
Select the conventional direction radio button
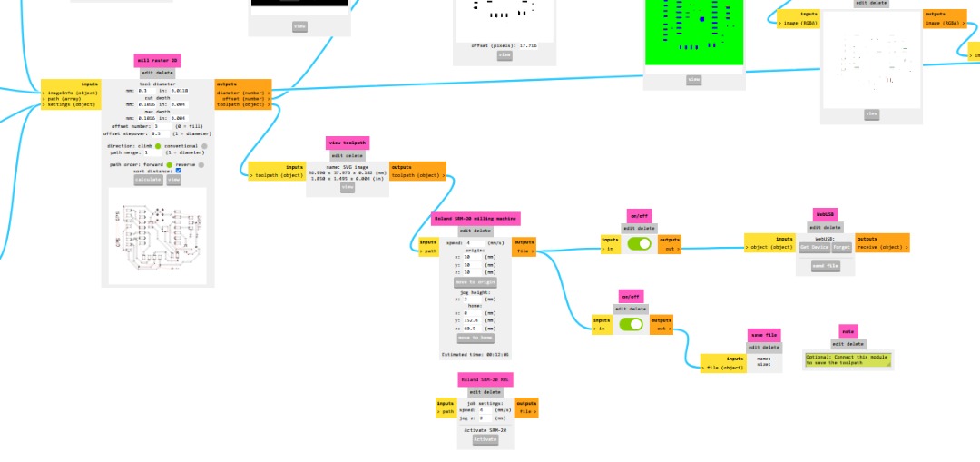pos(204,146)
